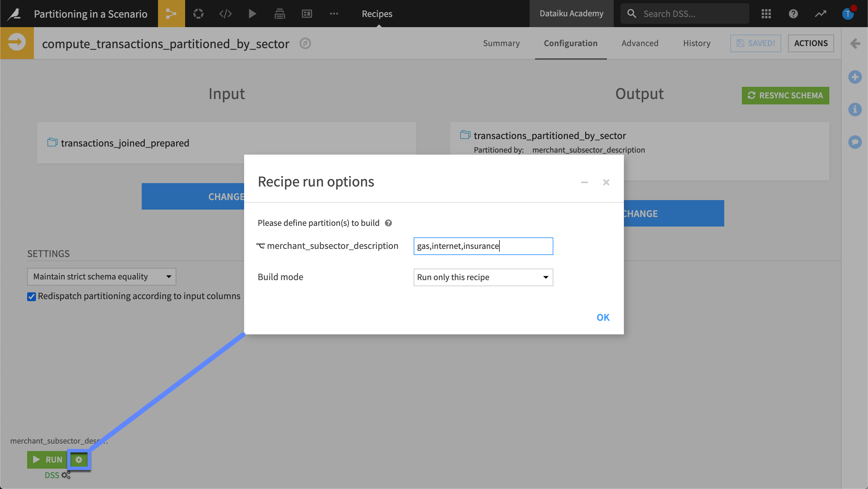Click the DSS engine label under RUN
Viewport: 868px width, 489px height.
[52, 475]
